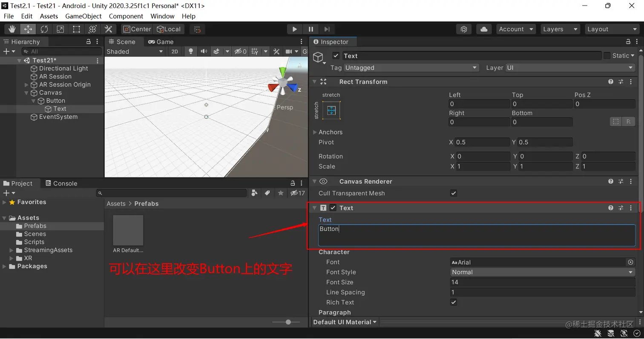Image resolution: width=644 pixels, height=339 pixels.
Task: Click the Play button
Action: (x=294, y=29)
